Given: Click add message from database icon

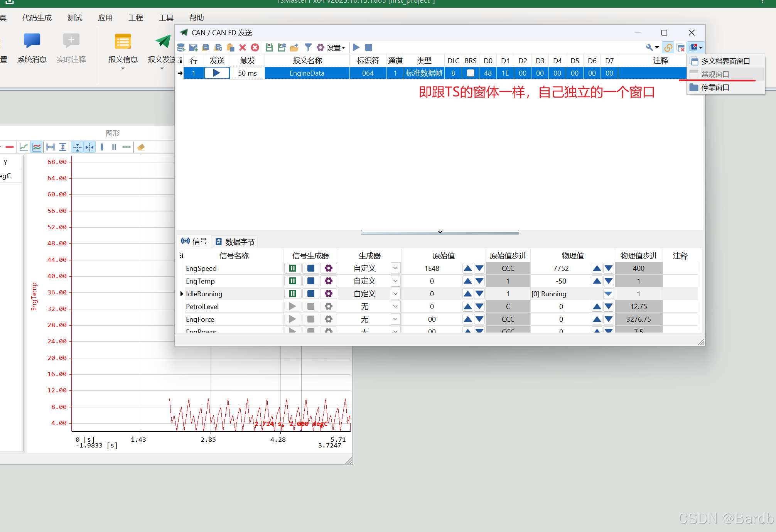Looking at the screenshot, I should click(181, 47).
